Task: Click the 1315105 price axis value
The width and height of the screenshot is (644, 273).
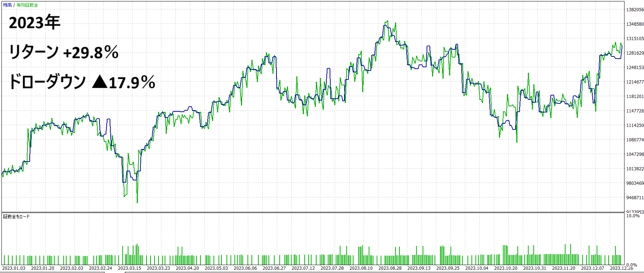Action: [635, 39]
